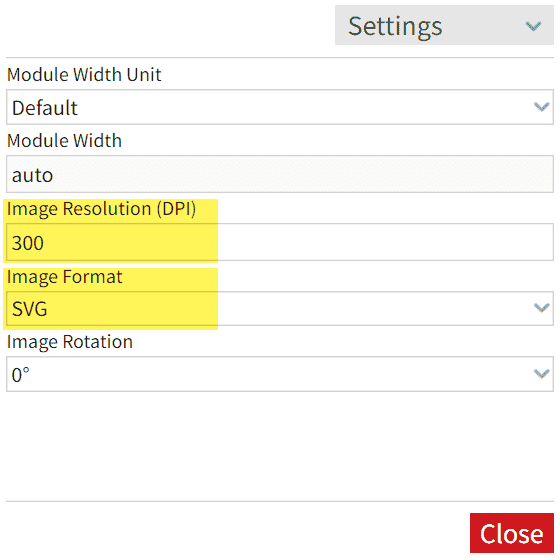Click the Module Width auto field

pyautogui.click(x=280, y=174)
